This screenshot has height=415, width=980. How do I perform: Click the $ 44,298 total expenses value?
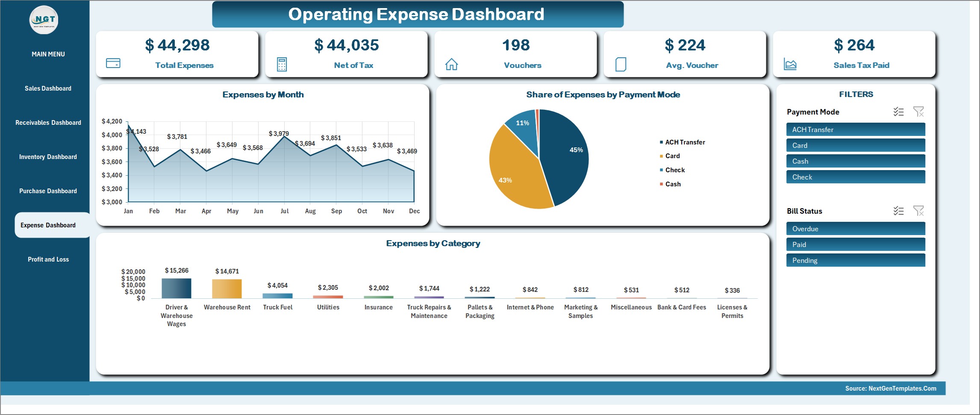pos(177,45)
